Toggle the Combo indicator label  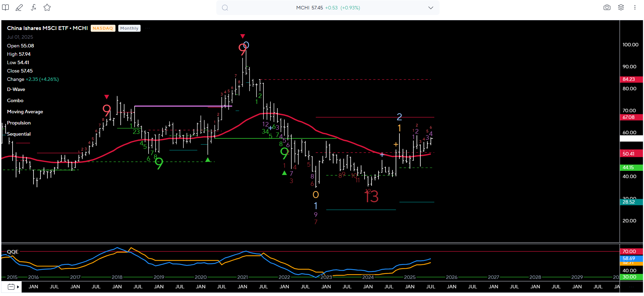pos(15,100)
